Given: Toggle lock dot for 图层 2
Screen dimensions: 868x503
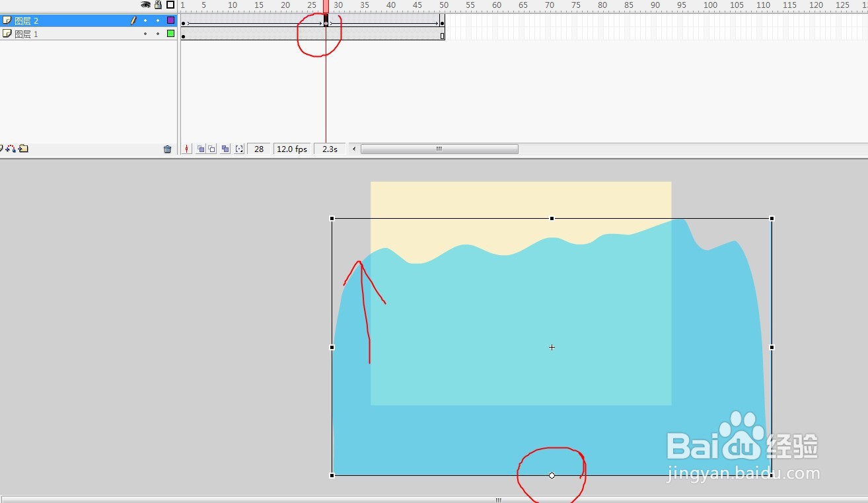Looking at the screenshot, I should (158, 20).
